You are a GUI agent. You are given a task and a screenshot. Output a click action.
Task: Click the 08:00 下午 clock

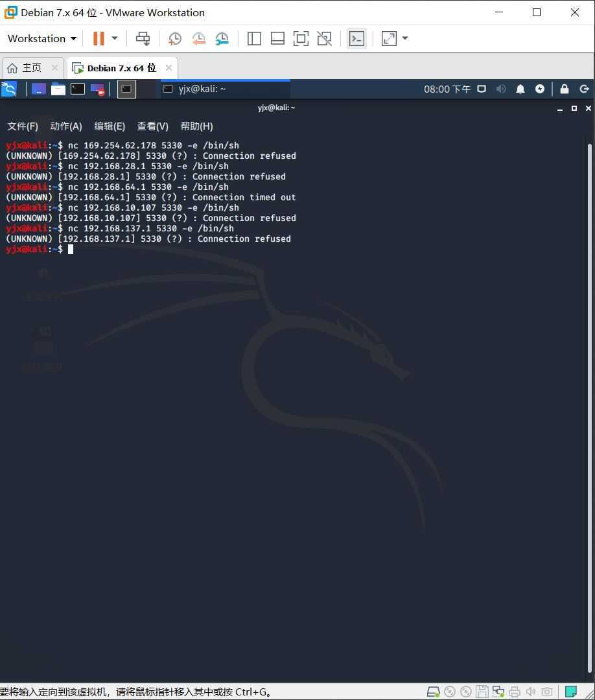447,89
